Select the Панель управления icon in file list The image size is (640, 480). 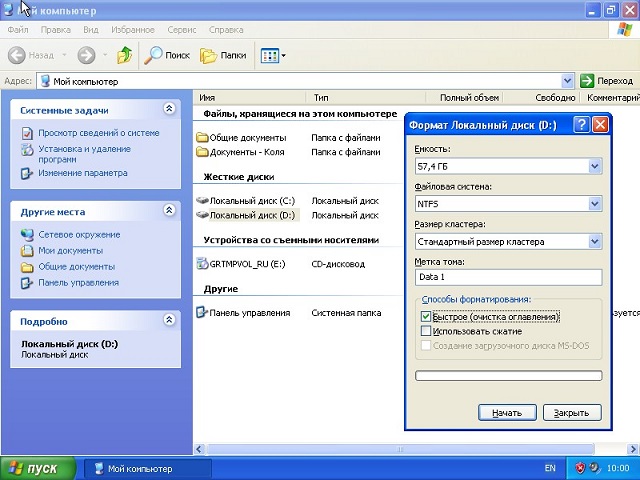coord(202,313)
